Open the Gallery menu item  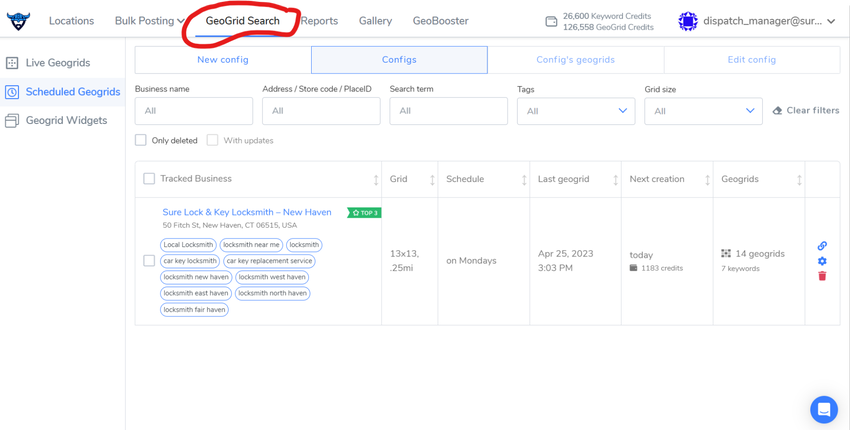(x=375, y=21)
